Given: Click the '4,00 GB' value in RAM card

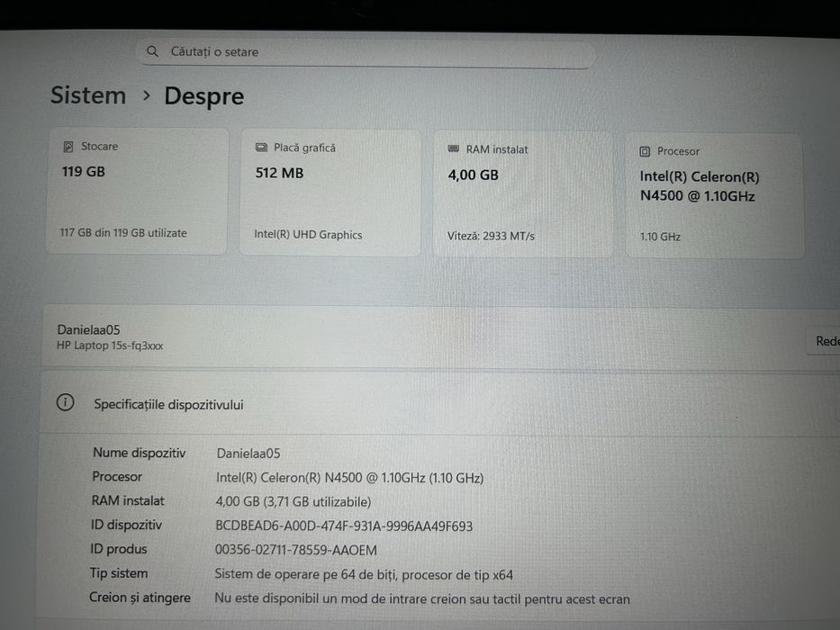Looking at the screenshot, I should point(473,175).
